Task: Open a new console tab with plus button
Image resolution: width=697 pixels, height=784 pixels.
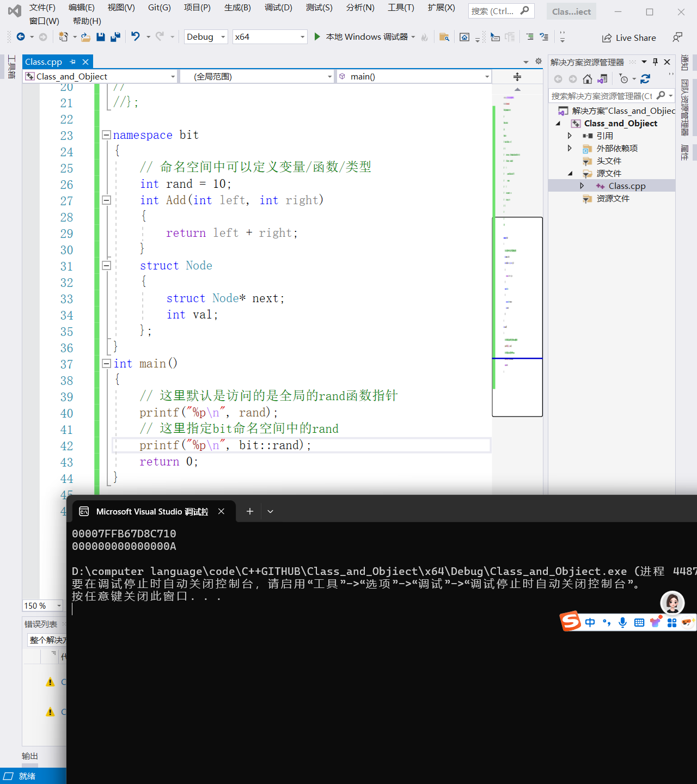Action: pyautogui.click(x=249, y=511)
